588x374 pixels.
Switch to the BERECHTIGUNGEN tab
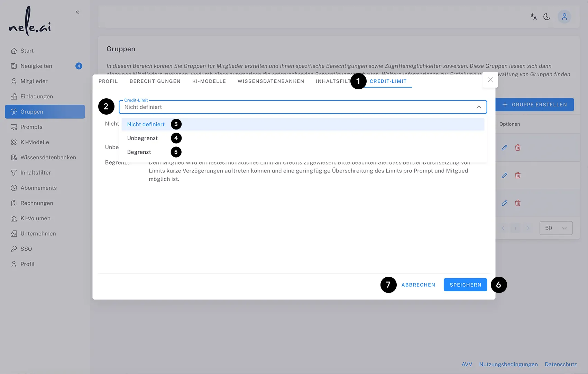(155, 81)
